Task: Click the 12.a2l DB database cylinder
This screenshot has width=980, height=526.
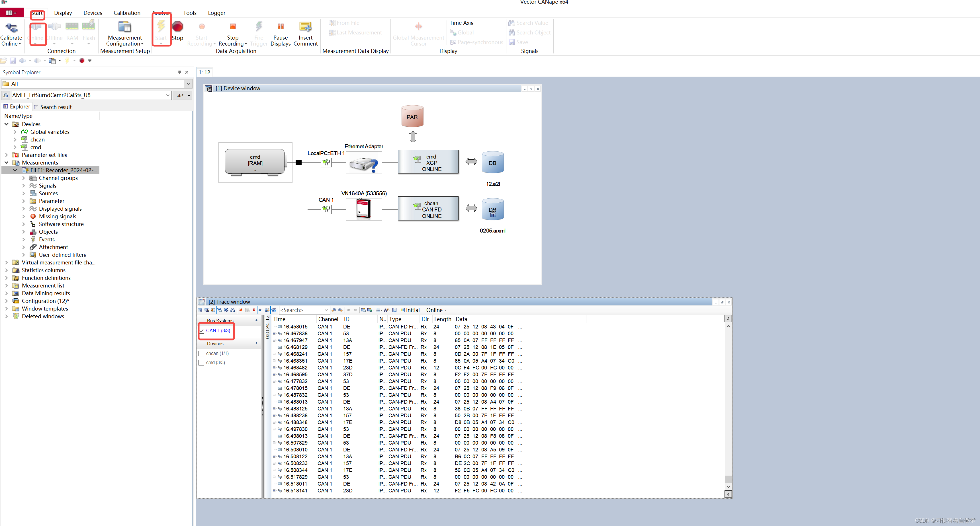Action: pos(492,163)
